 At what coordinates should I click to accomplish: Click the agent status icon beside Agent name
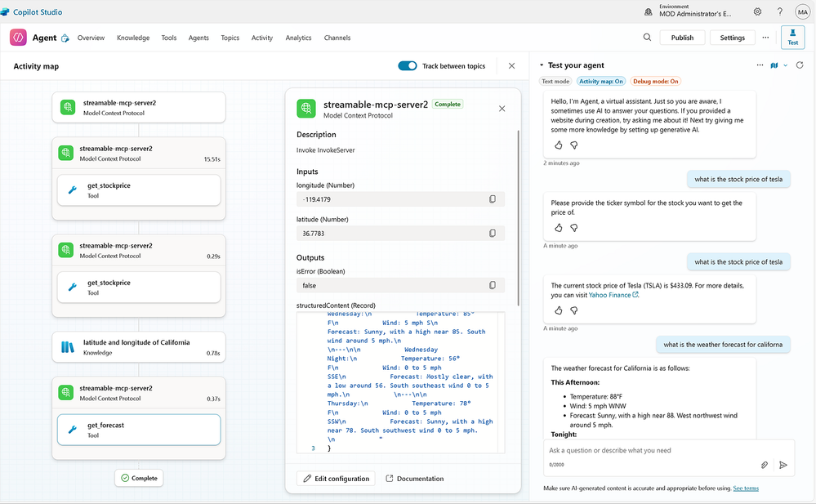[65, 38]
